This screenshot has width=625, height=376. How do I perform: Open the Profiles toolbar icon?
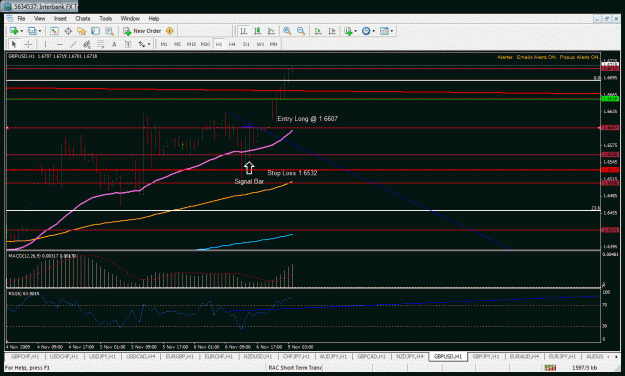click(x=32, y=31)
